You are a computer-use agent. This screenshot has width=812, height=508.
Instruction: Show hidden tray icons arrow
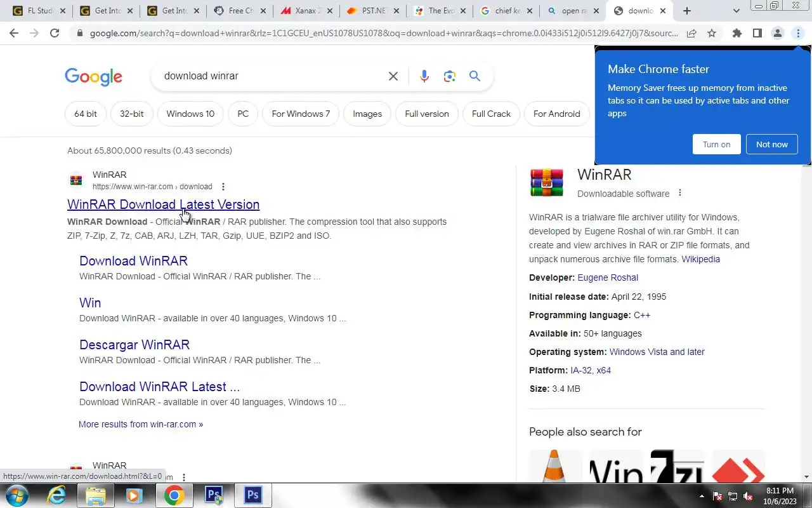702,496
